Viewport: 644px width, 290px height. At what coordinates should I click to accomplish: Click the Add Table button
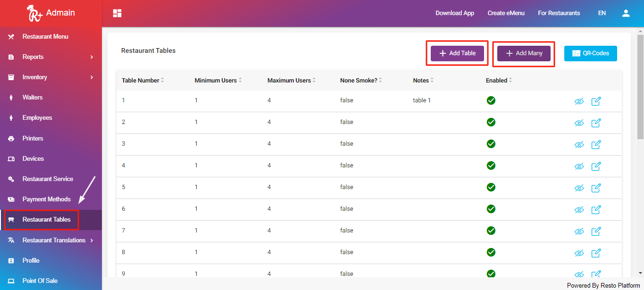(x=457, y=53)
